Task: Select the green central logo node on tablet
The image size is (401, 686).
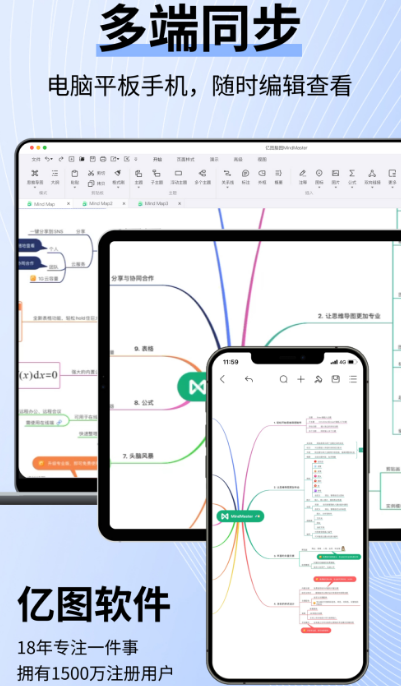Action: [x=192, y=387]
